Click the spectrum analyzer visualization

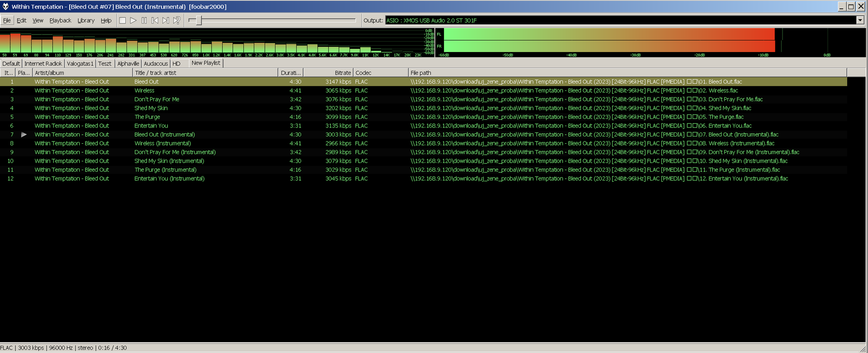(x=217, y=42)
